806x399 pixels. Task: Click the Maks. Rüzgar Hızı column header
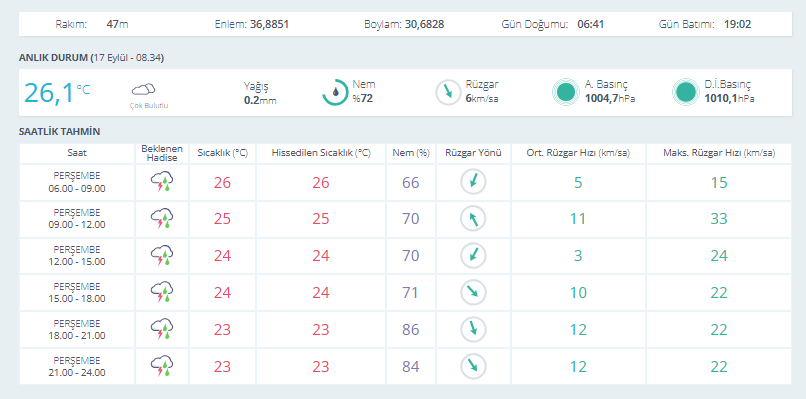719,153
